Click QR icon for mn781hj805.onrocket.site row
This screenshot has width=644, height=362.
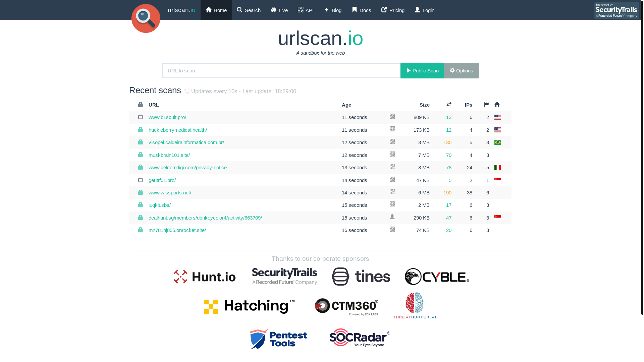coord(392,229)
